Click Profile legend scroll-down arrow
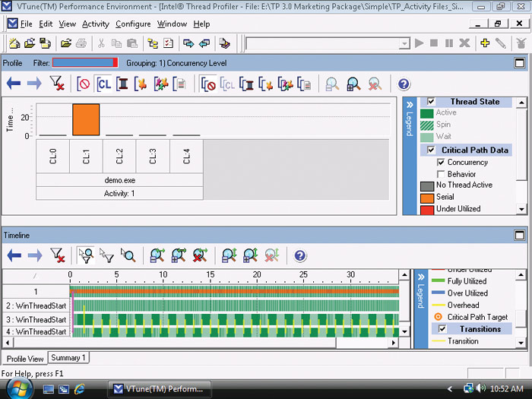Viewport: 532px width, 399px height. coord(521,209)
